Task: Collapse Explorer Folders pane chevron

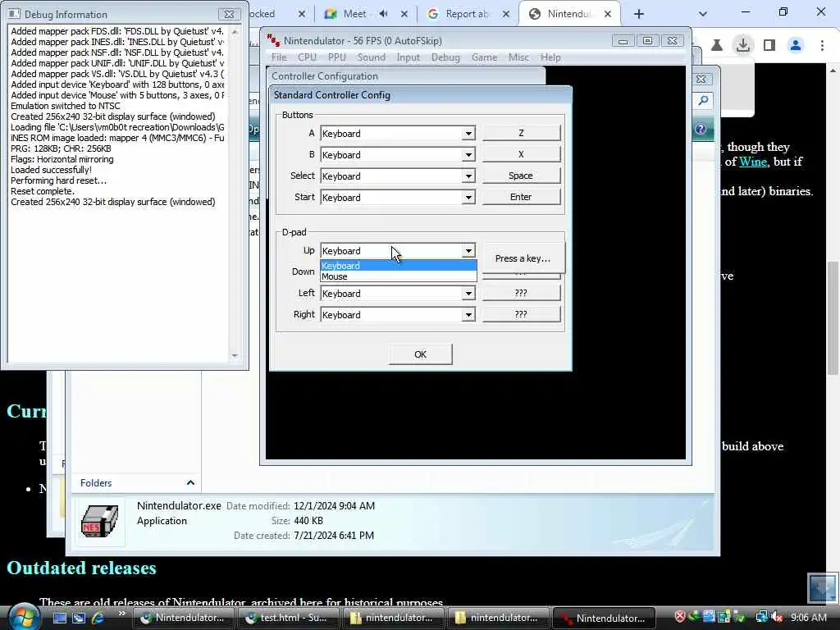Action: point(190,482)
